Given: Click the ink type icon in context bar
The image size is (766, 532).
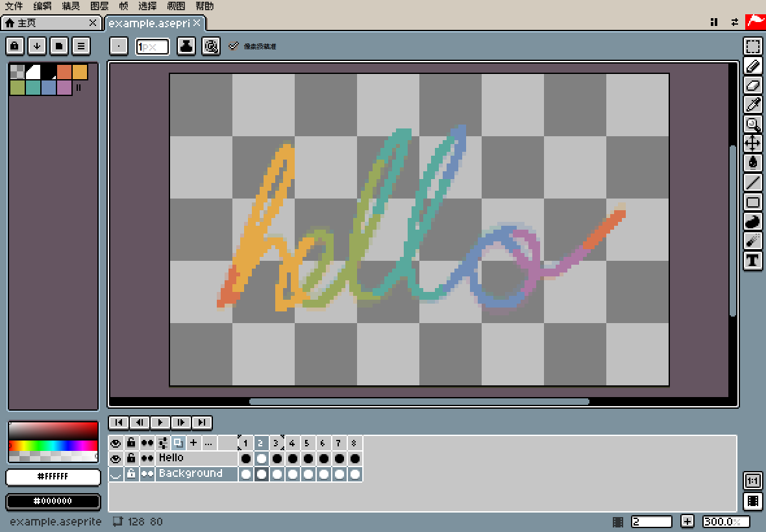Looking at the screenshot, I should click(186, 46).
